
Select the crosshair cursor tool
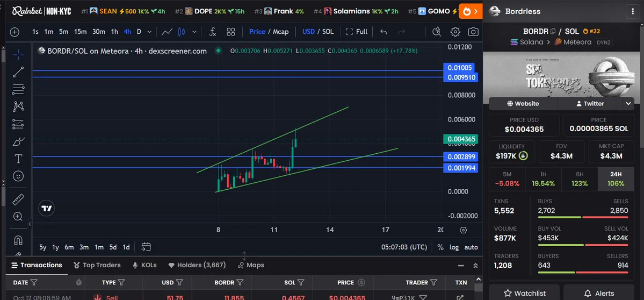point(18,54)
